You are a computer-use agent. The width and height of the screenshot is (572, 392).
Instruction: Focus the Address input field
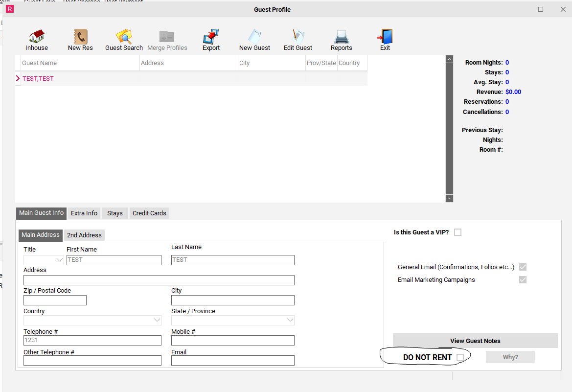coord(159,280)
